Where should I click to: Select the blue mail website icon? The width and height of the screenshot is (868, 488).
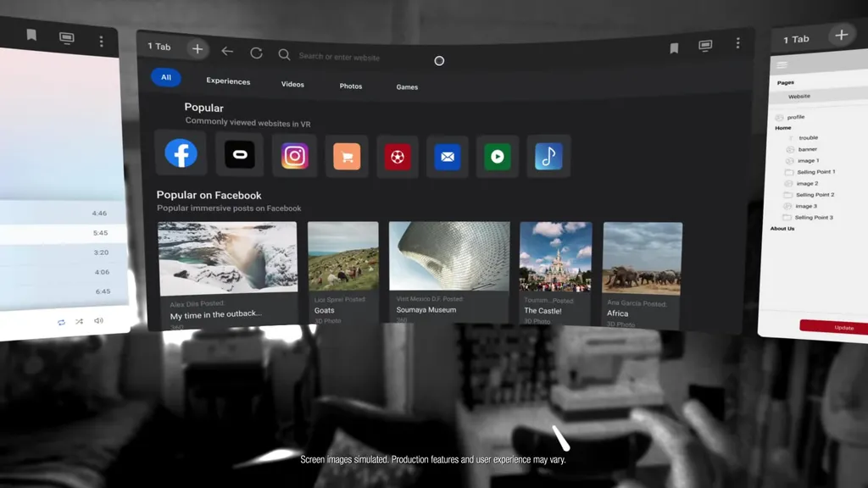click(x=448, y=156)
